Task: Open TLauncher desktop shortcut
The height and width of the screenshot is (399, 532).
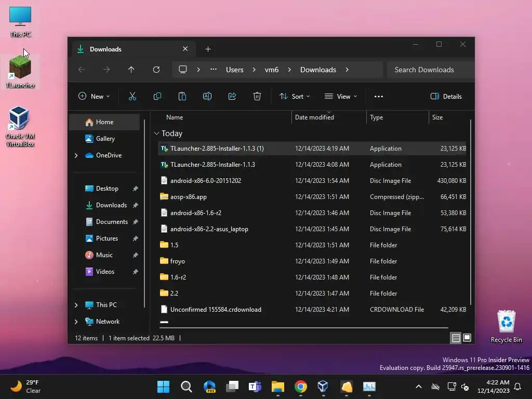Action: 20,72
